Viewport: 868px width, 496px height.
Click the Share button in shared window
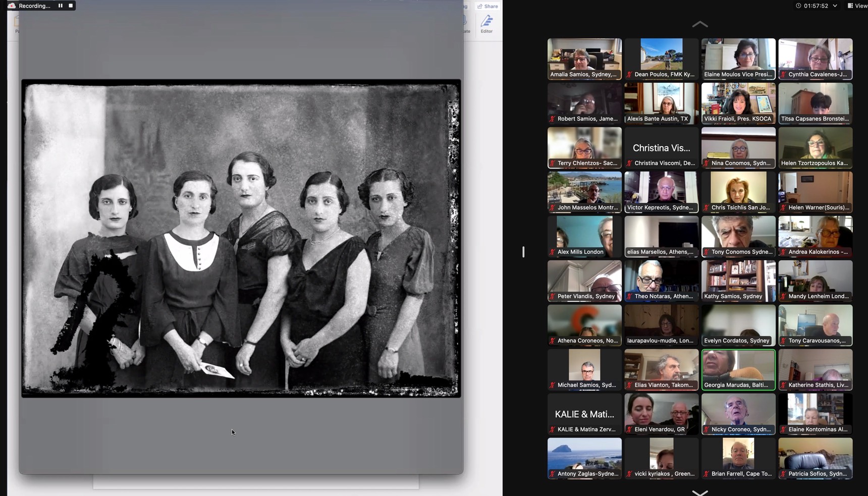pyautogui.click(x=487, y=7)
